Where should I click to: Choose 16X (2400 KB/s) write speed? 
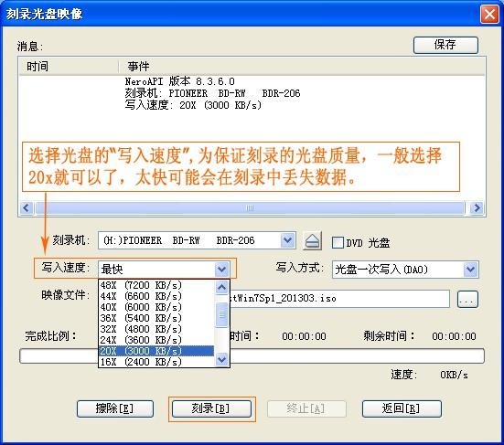156,362
